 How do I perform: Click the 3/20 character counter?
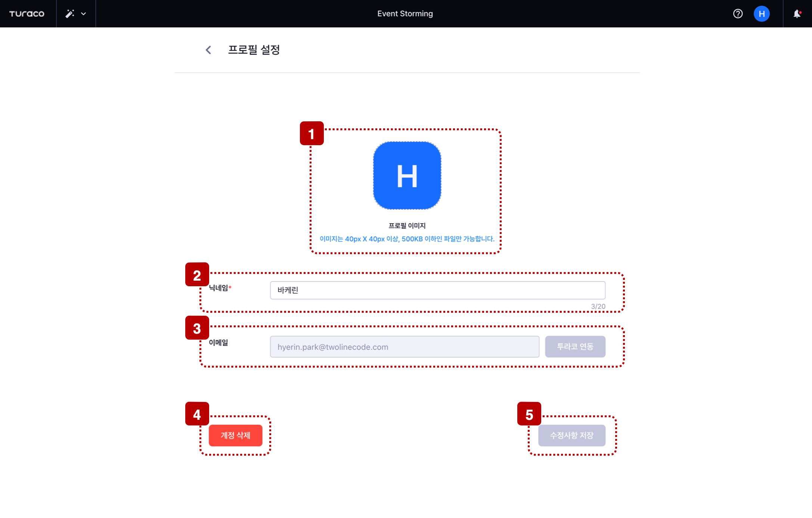point(598,306)
